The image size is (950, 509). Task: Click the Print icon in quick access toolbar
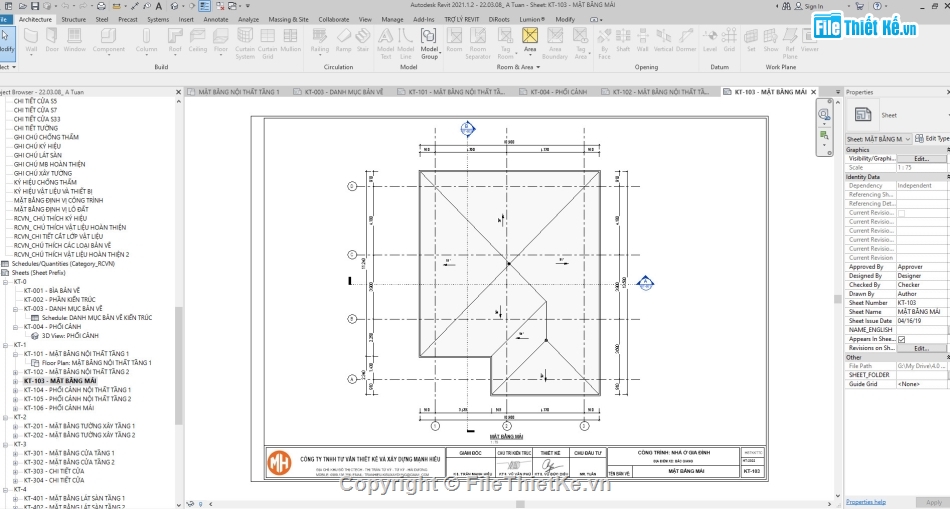[x=101, y=6]
